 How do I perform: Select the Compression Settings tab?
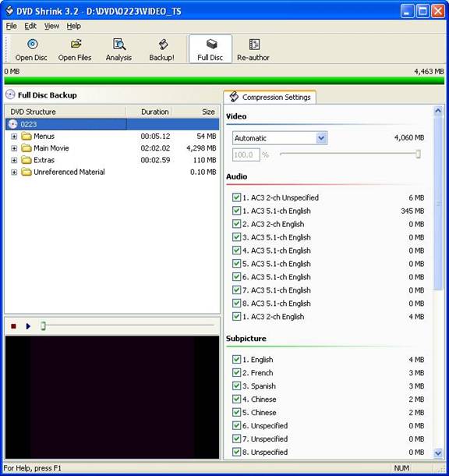coord(270,97)
